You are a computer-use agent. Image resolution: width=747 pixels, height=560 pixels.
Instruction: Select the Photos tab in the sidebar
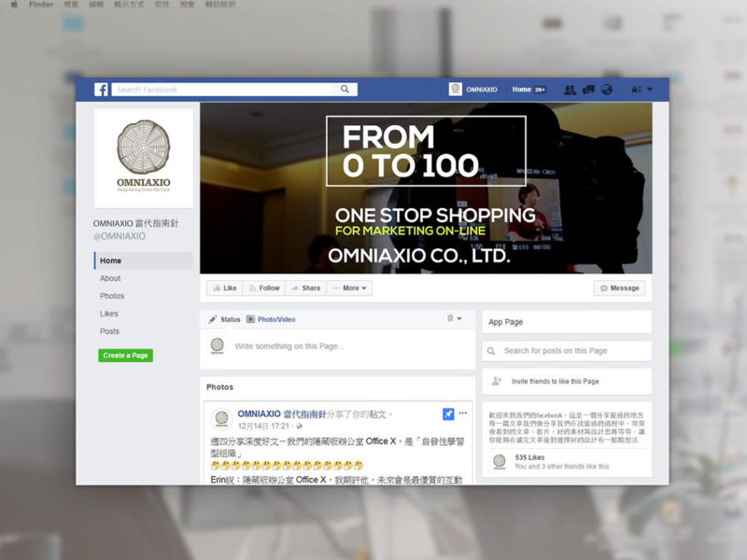(x=112, y=296)
